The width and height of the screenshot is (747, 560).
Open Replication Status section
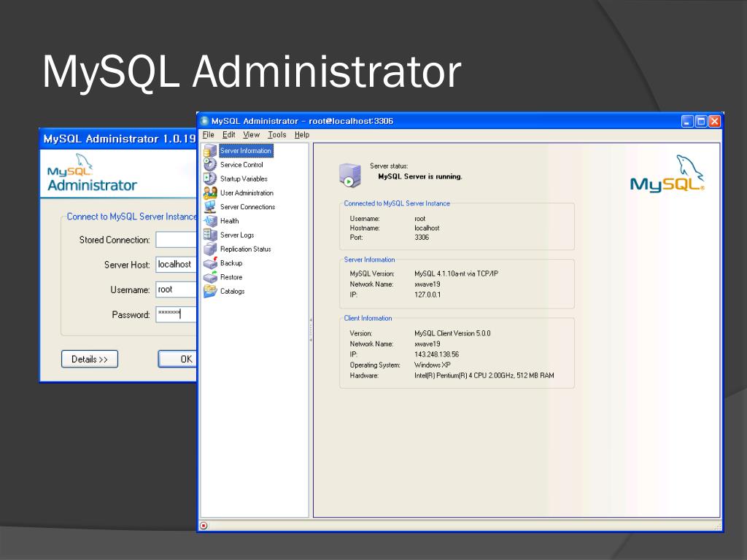pos(245,249)
